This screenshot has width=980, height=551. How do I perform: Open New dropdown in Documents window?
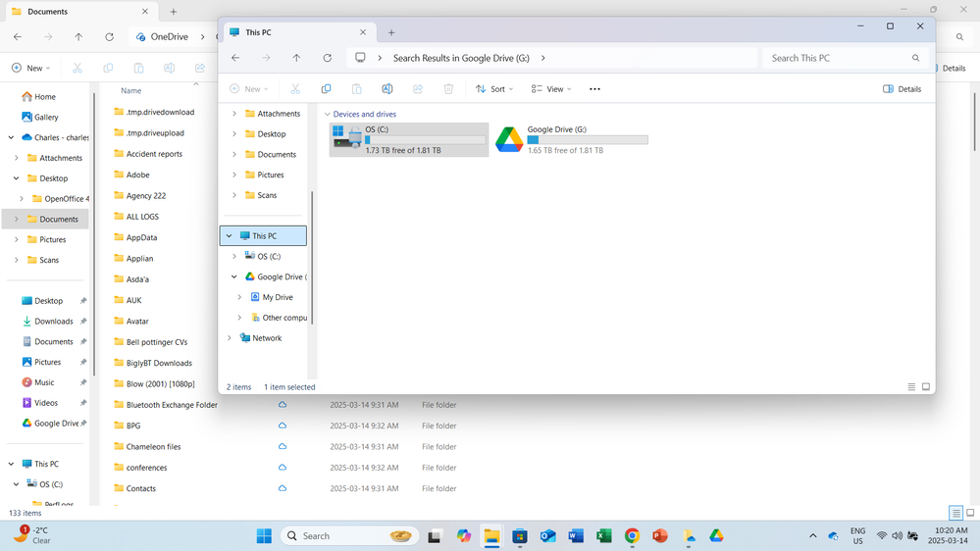tap(30, 68)
